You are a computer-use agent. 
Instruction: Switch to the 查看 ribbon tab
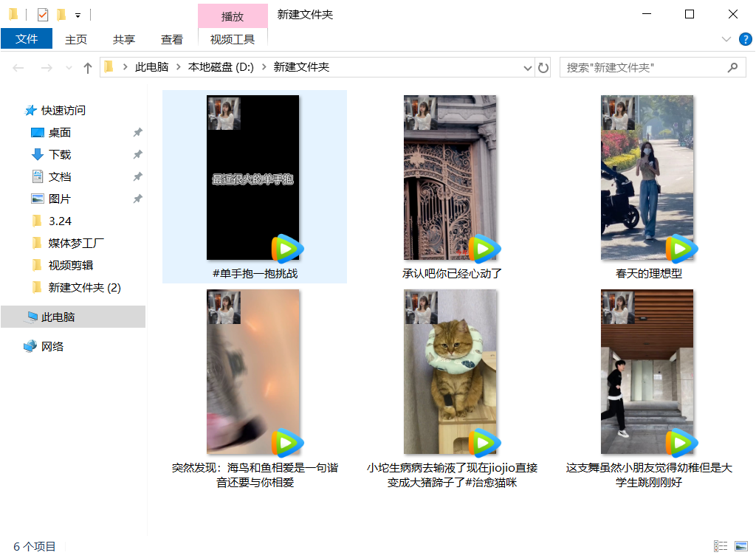171,40
